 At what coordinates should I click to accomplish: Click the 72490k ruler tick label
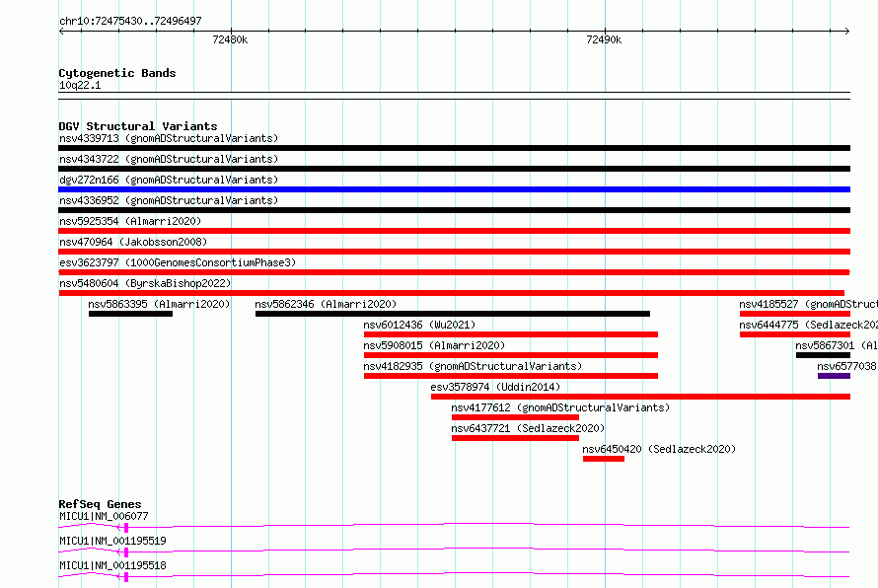point(604,39)
